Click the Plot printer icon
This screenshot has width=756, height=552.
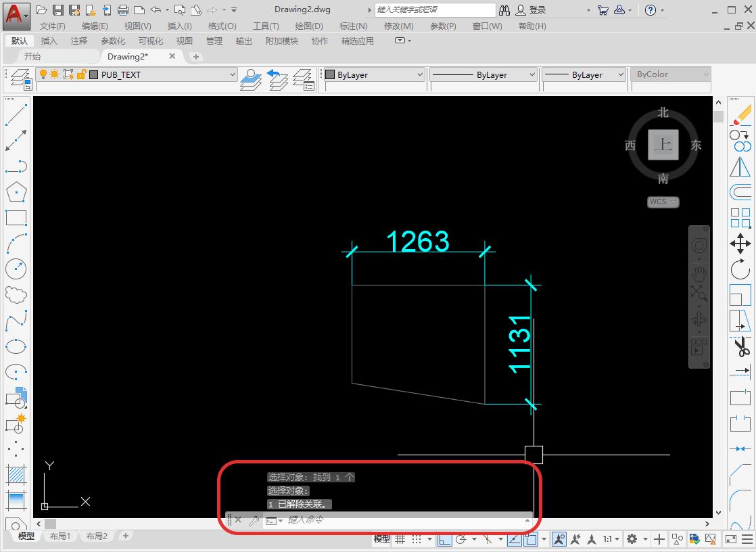(123, 10)
